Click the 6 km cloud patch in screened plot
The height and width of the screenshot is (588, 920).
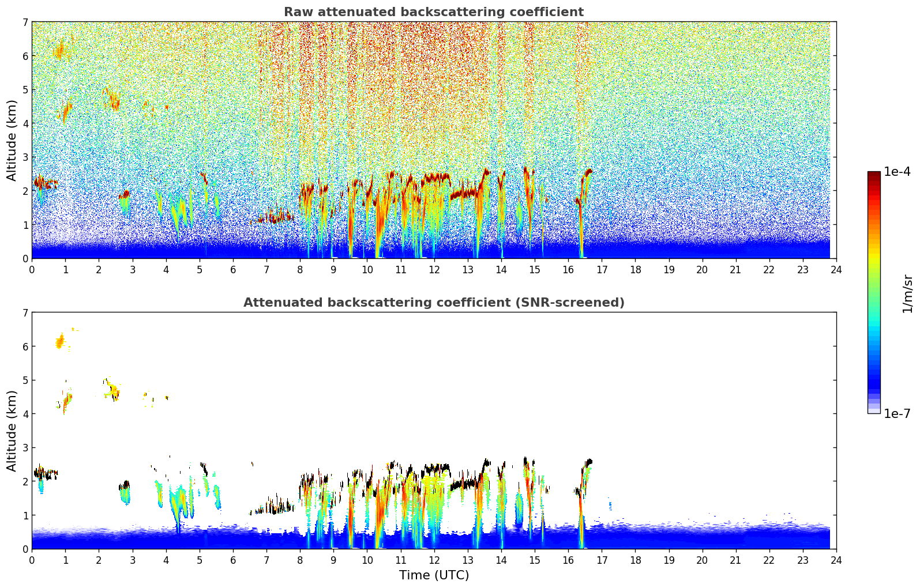tap(60, 341)
